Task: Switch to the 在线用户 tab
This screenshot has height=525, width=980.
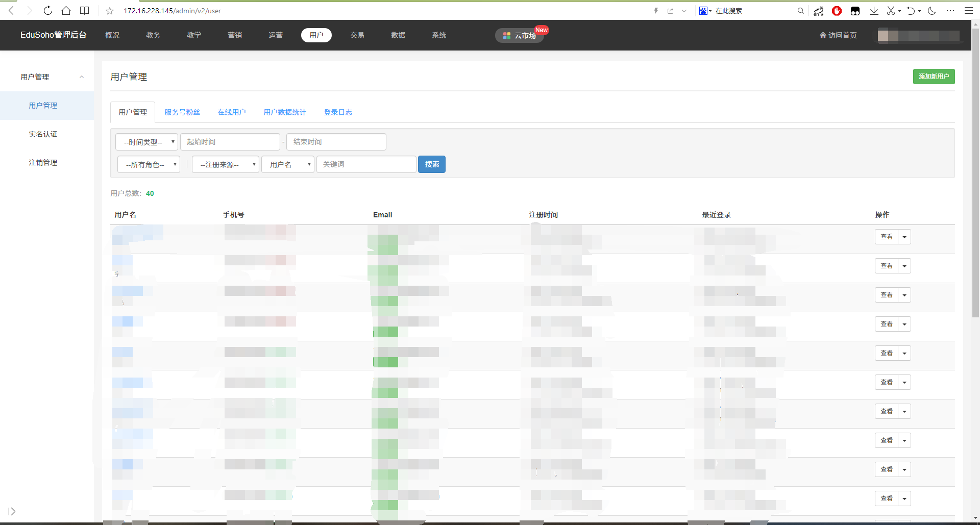Action: pos(232,112)
